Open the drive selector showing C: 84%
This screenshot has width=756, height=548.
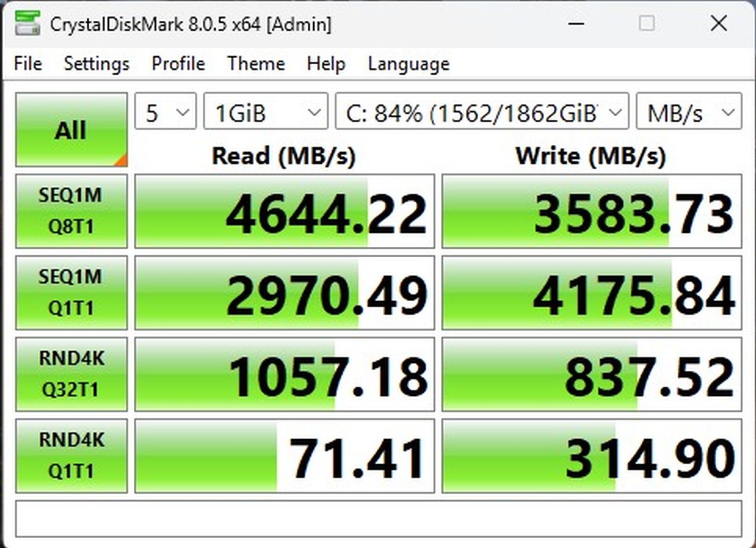pos(482,111)
